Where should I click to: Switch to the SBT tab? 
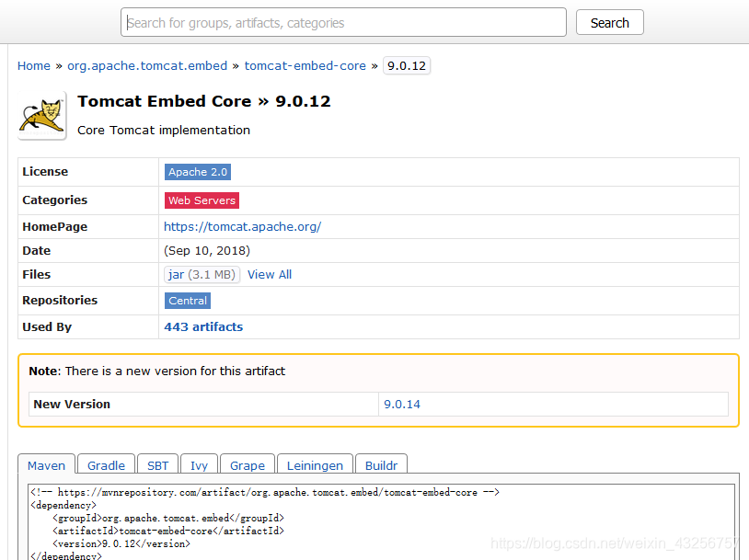157,465
